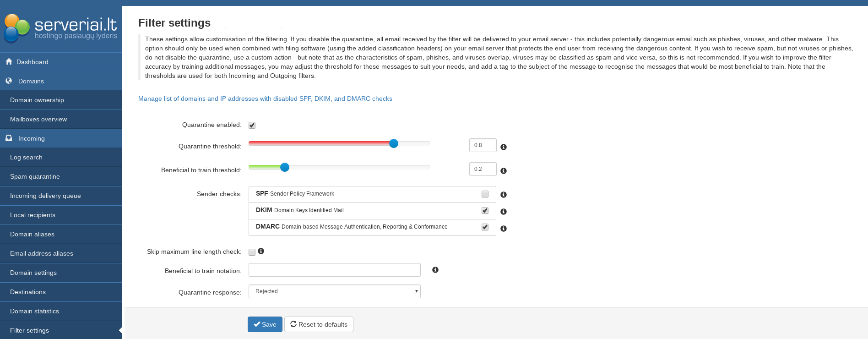Viewport: 868px width, 339px height.
Task: Click the serveriai.lt logo
Action: 61,28
